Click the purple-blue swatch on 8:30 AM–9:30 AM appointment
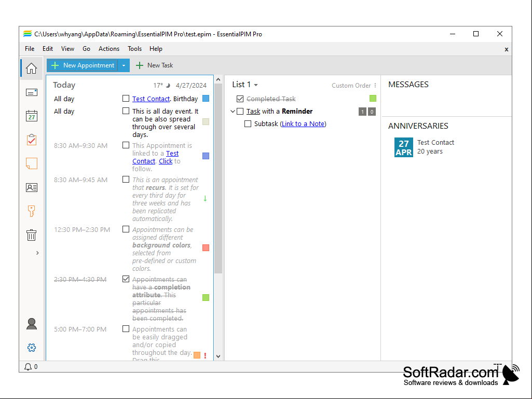This screenshot has height=399, width=532. (x=206, y=156)
